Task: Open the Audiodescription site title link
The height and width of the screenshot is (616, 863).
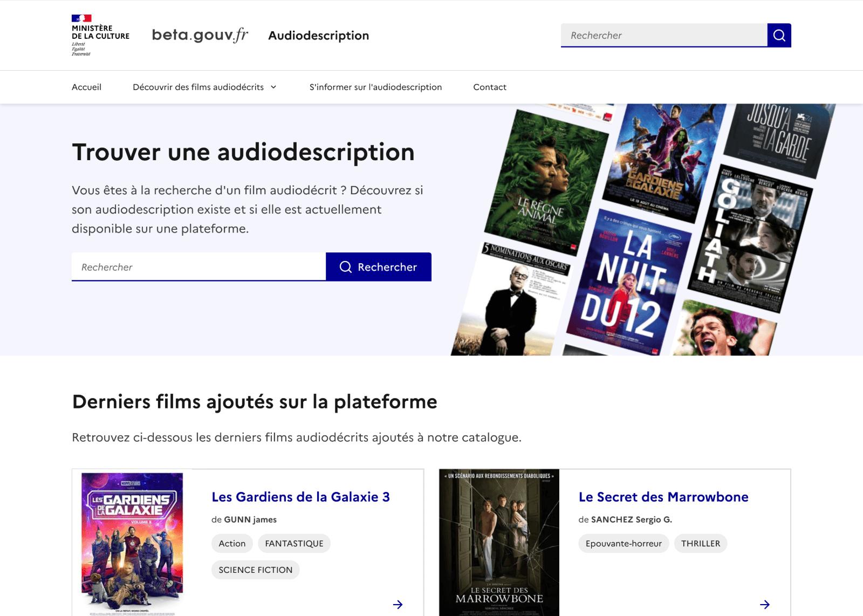Action: (319, 36)
